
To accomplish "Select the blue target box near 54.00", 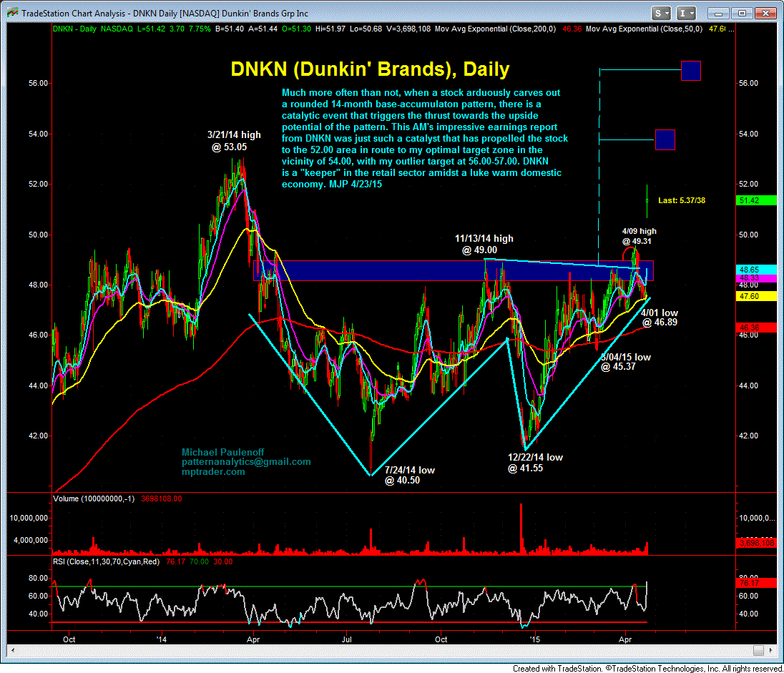I will (x=665, y=139).
